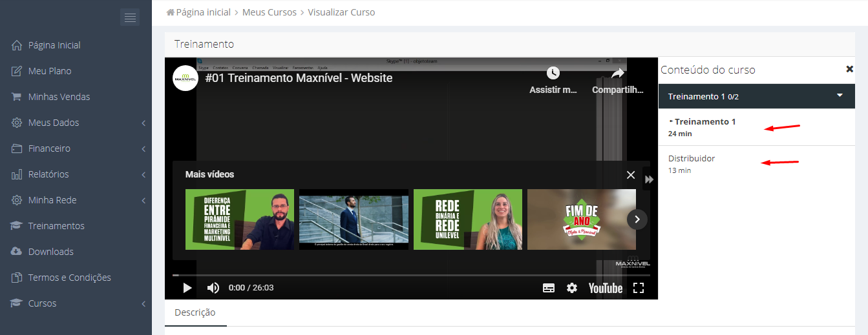868x335 pixels.
Task: Toggle subtitles on the video player
Action: (549, 288)
